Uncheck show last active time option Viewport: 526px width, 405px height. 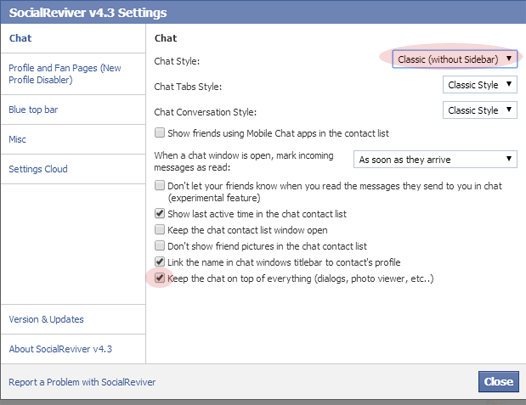160,213
